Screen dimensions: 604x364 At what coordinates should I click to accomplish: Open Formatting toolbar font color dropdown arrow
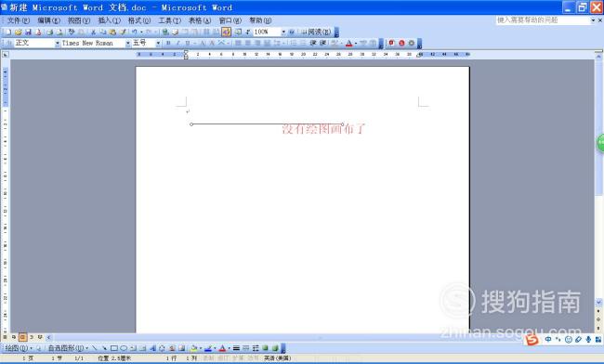click(x=355, y=43)
